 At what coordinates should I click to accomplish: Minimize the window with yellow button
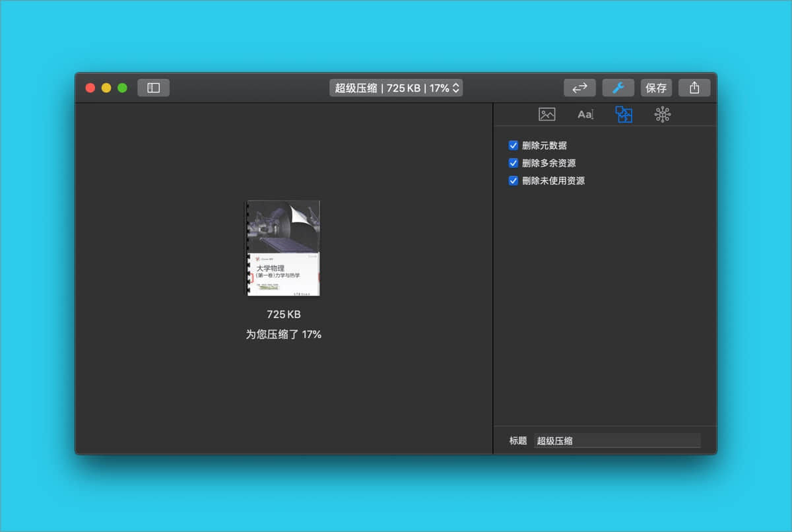pos(106,88)
